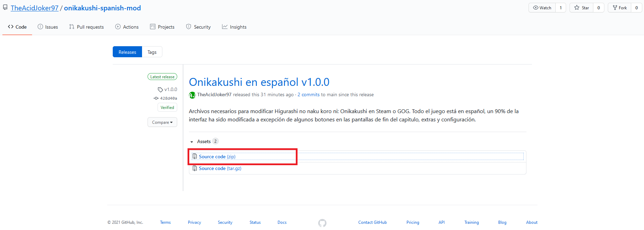The height and width of the screenshot is (230, 644).
Task: Click the Latest release badge
Action: 162,77
